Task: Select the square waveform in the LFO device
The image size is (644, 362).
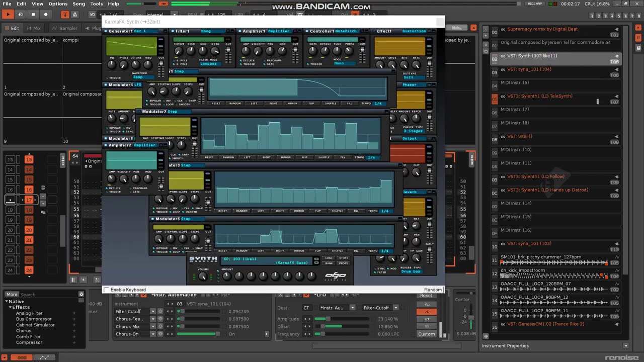Action: [x=427, y=319]
